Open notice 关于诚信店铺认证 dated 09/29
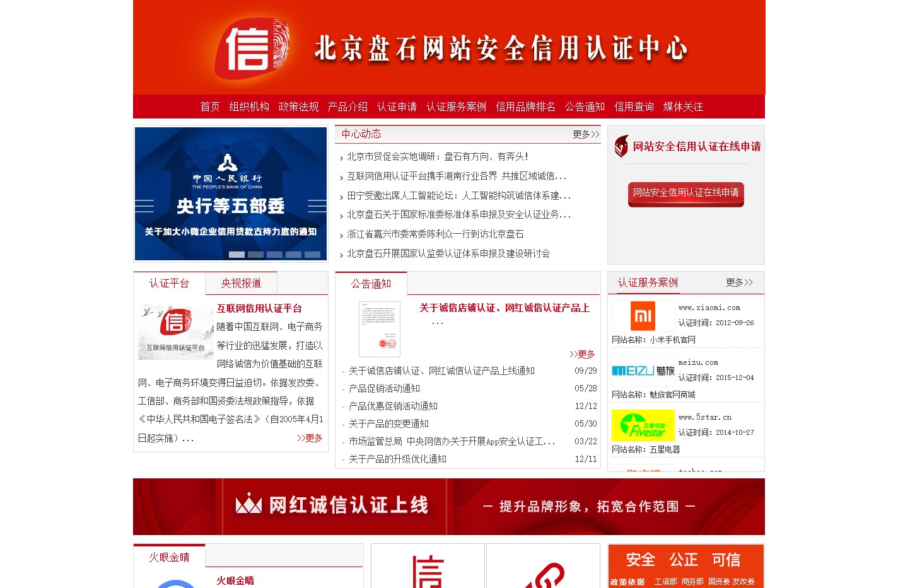 tap(441, 371)
